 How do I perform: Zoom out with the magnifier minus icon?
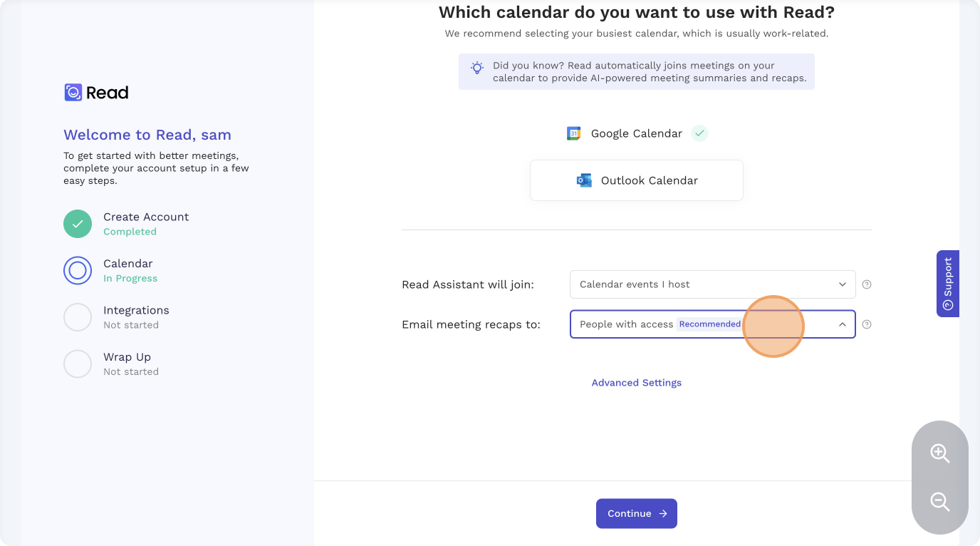coord(940,502)
